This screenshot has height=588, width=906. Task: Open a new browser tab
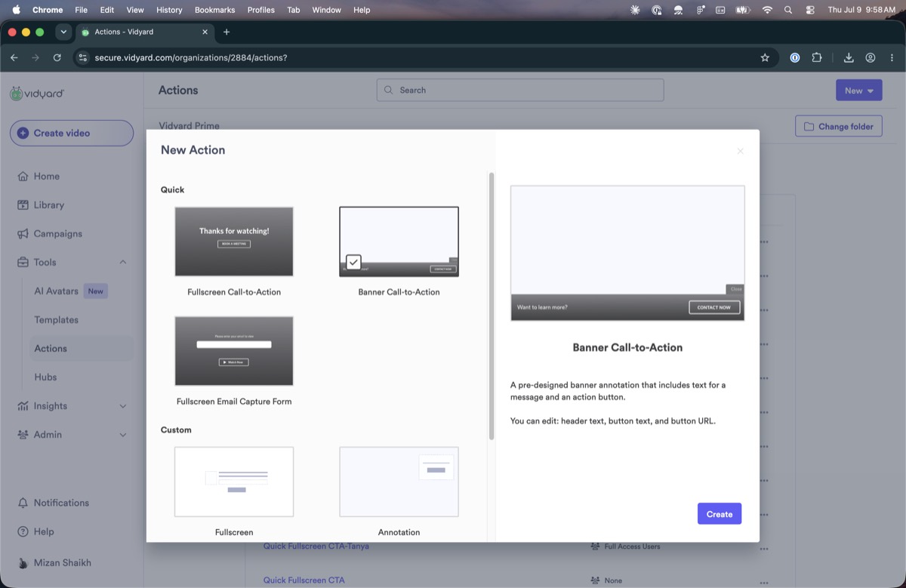pos(226,32)
